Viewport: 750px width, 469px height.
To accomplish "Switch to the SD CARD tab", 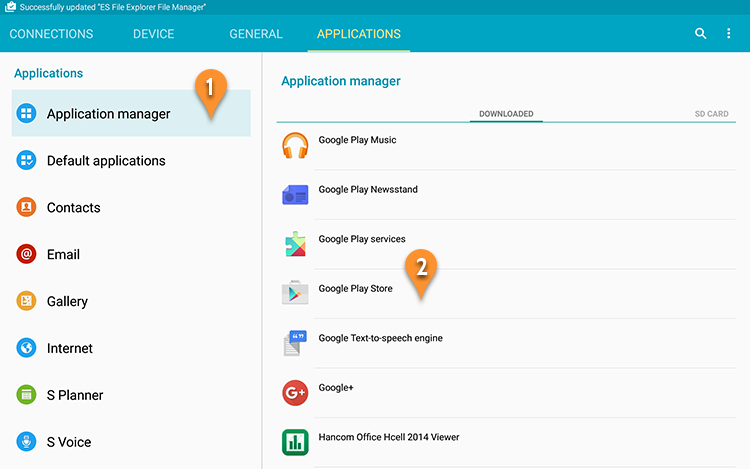I will tap(711, 114).
